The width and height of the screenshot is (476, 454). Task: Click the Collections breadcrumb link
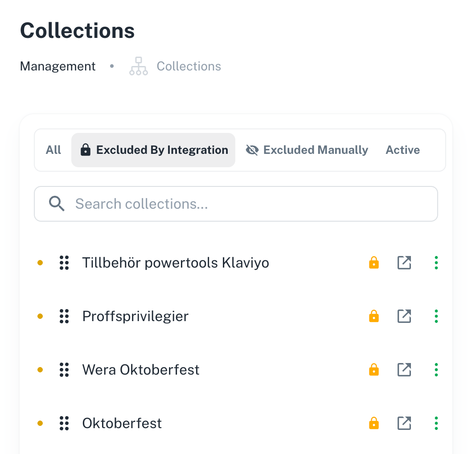pyautogui.click(x=189, y=66)
